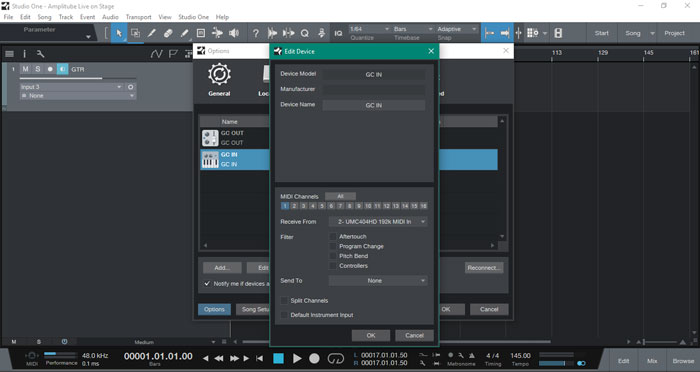The image size is (700, 372).
Task: Click the GC OUT device icon
Action: [210, 138]
